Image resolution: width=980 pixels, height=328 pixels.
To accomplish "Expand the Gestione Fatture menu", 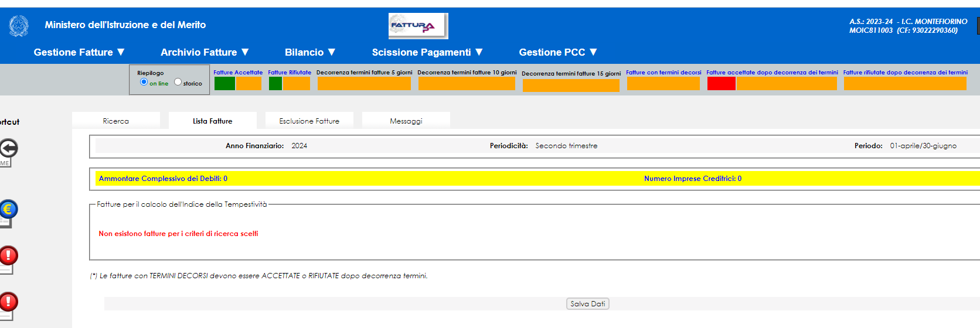I will point(79,52).
